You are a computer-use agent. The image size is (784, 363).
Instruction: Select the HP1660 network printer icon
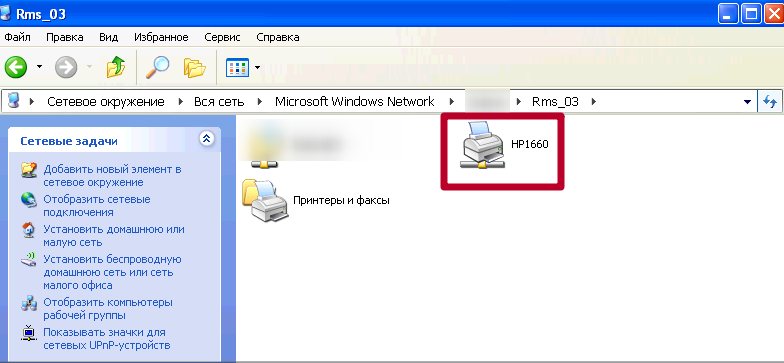[482, 145]
